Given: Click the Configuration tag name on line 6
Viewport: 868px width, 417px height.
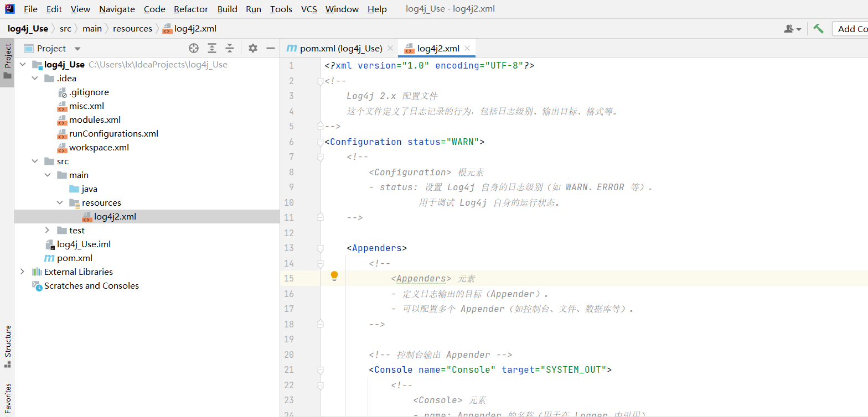Looking at the screenshot, I should [366, 142].
